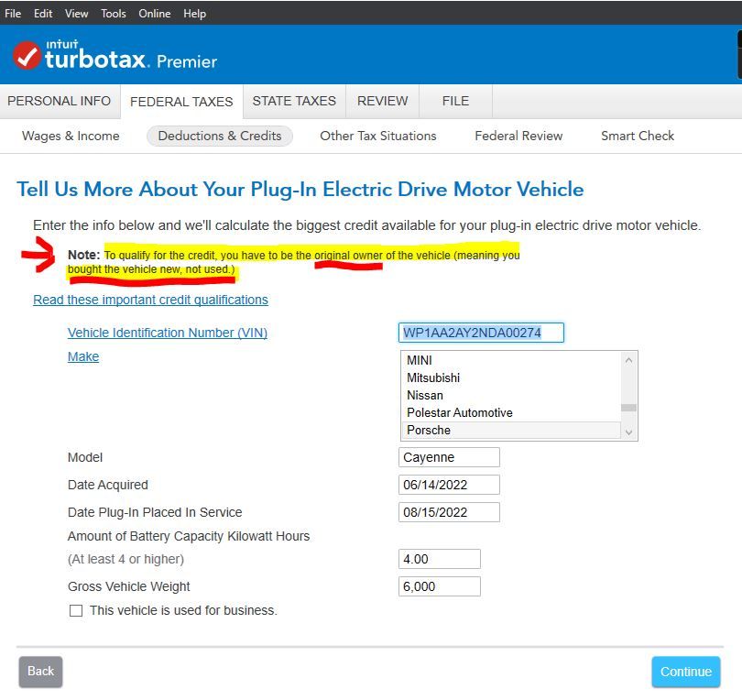Viewport: 742px width, 700px height.
Task: Open the Edit menu
Action: tap(43, 13)
